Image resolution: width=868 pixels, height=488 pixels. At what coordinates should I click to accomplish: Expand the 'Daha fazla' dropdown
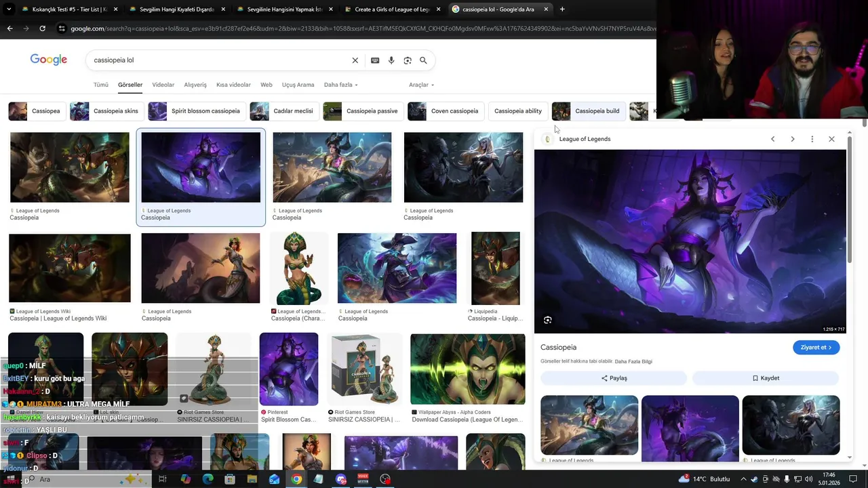(x=340, y=85)
